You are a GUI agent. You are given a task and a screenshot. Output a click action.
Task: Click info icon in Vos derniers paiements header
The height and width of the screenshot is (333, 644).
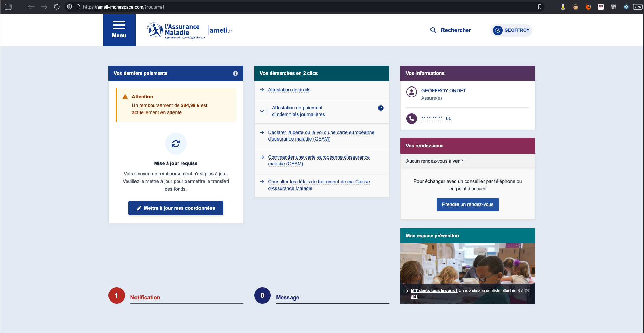235,74
